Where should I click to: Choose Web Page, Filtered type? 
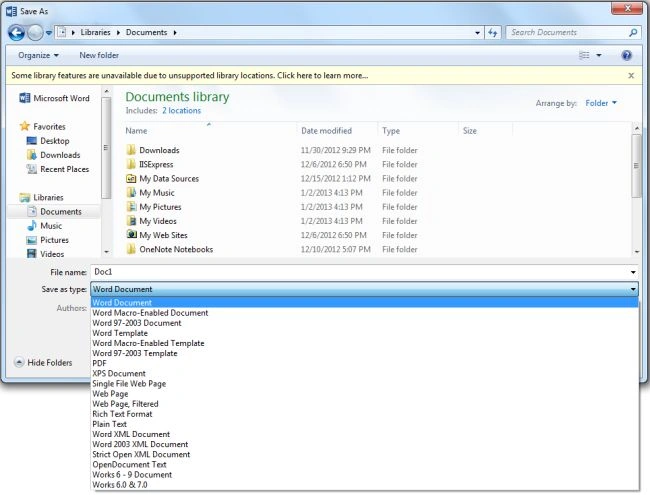pyautogui.click(x=364, y=404)
